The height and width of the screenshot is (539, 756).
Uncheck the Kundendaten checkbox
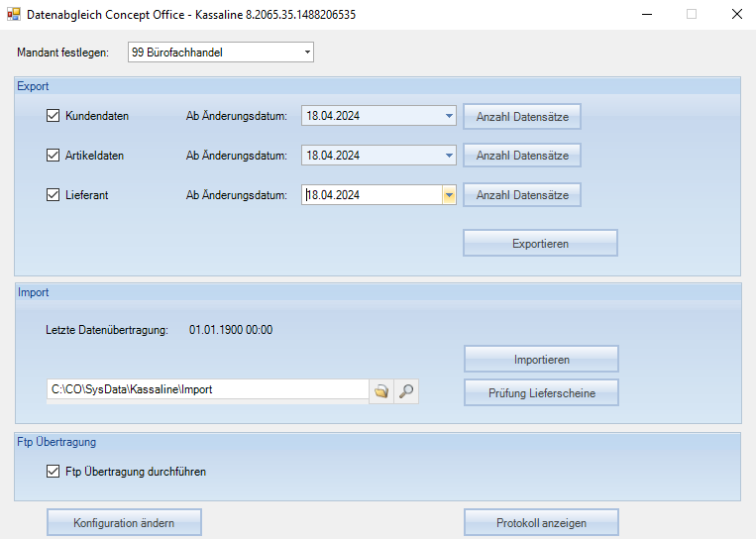tap(54, 116)
